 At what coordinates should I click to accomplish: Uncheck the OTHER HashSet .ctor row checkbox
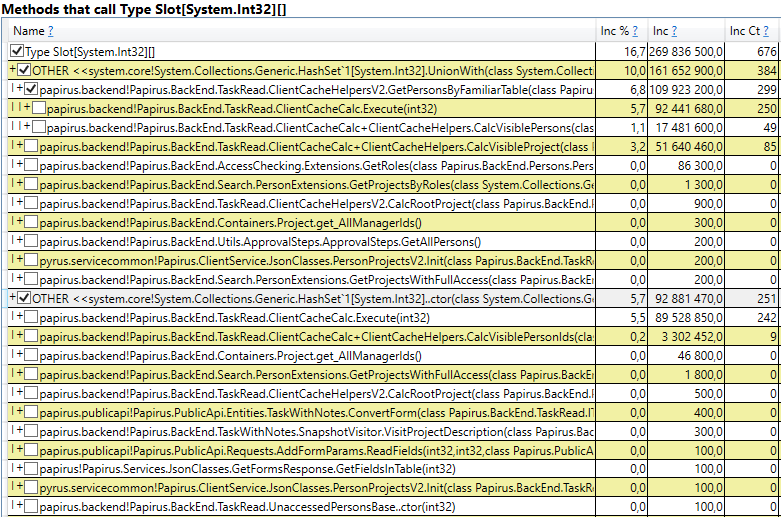[x=24, y=298]
